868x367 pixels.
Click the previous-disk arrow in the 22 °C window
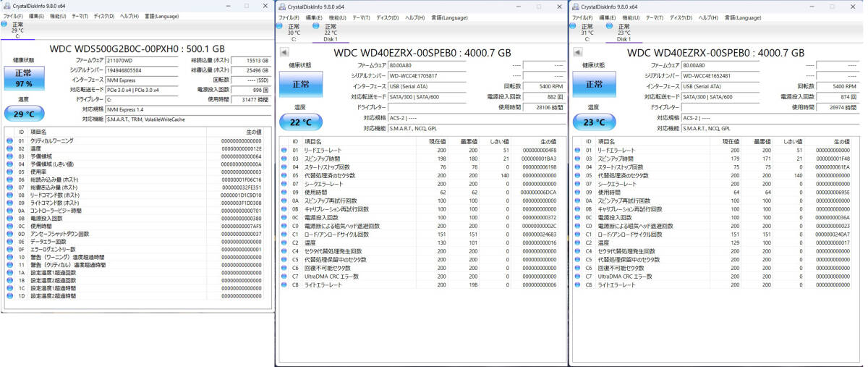[285, 51]
